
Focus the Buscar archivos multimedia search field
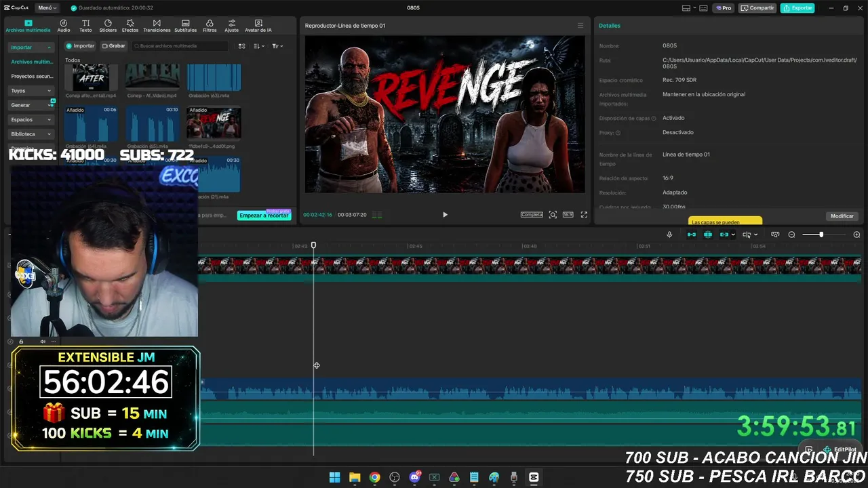pos(180,46)
